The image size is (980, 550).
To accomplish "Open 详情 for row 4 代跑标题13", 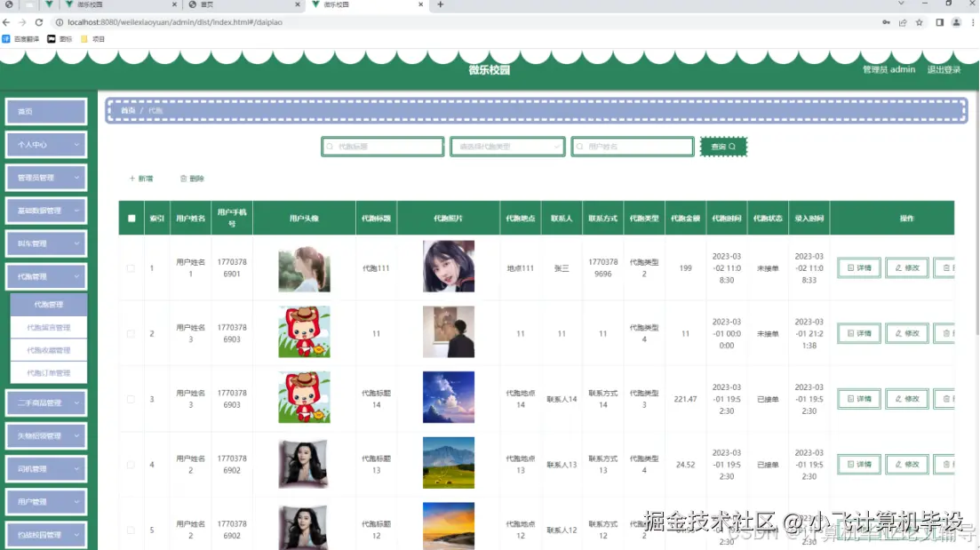I will (859, 465).
